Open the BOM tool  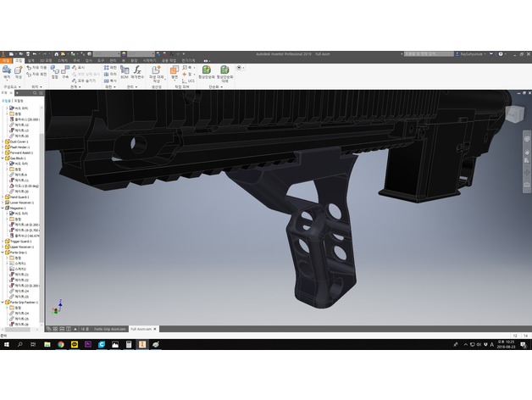125,70
